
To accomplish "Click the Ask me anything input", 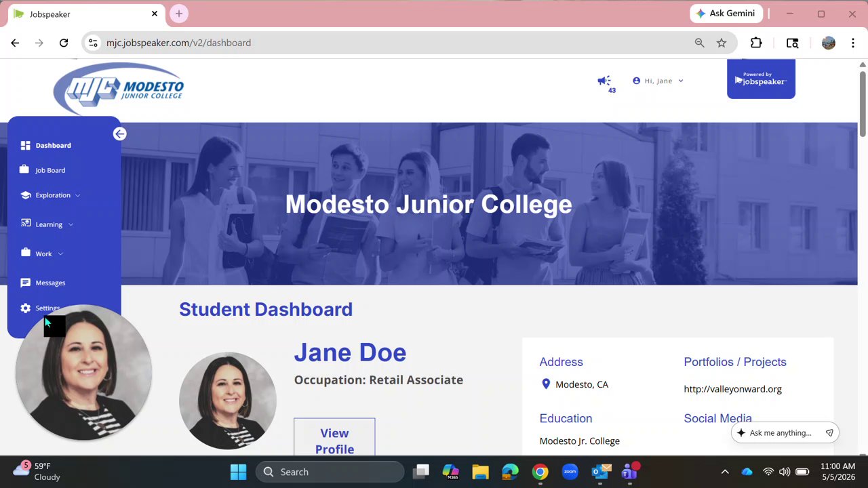I will (780, 433).
